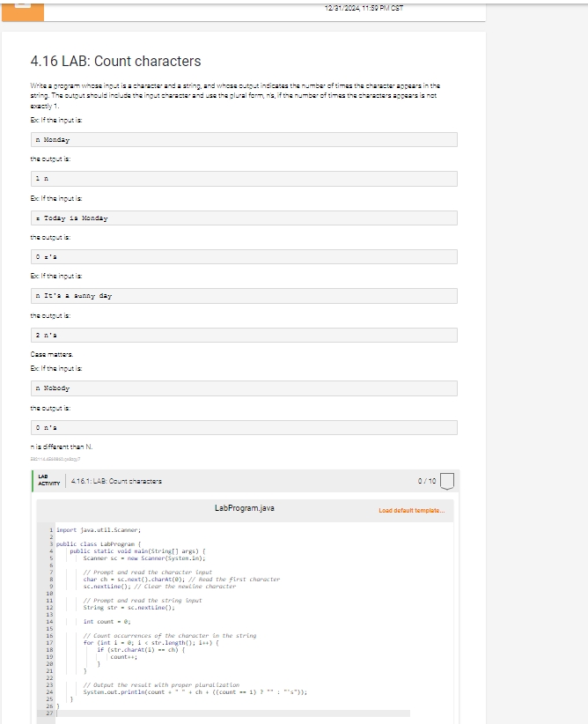Screen dimensions: 588x724
Task: Click the '0 z's' example output box
Action: tap(244, 256)
